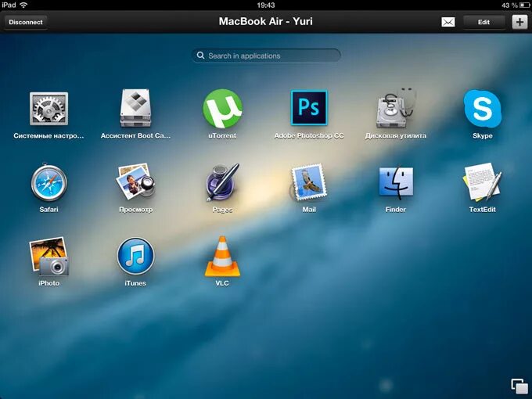Open Дисковая утилита icon
Viewport: 532px width, 399px height.
point(396,108)
